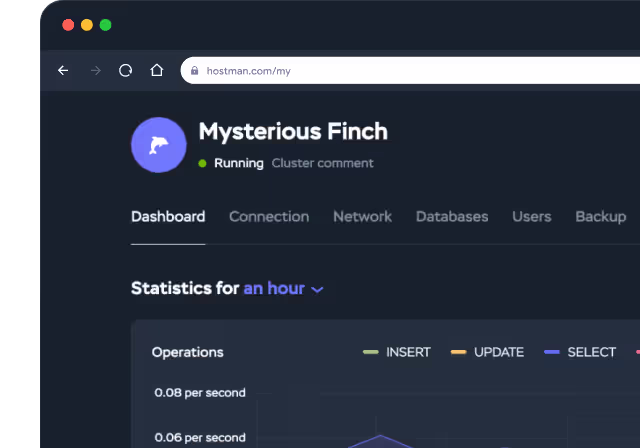This screenshot has height=448, width=640.
Task: Expand the period chevron next to 'an hour'
Action: [x=317, y=290]
